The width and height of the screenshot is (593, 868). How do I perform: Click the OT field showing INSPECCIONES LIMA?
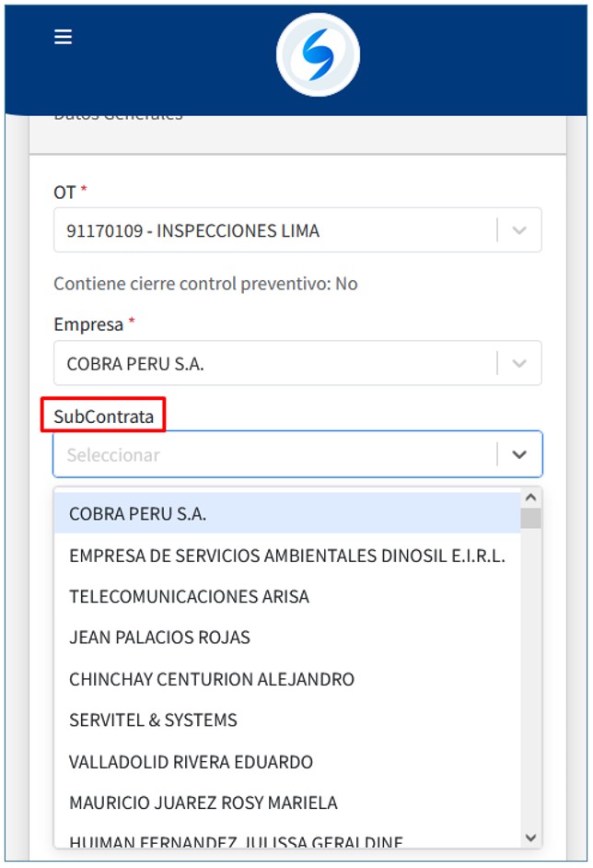click(276, 230)
